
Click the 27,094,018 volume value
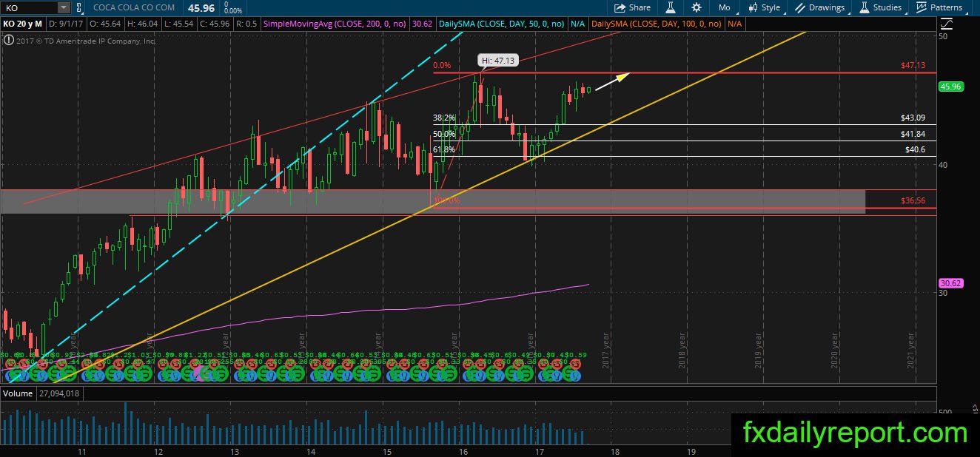58,394
